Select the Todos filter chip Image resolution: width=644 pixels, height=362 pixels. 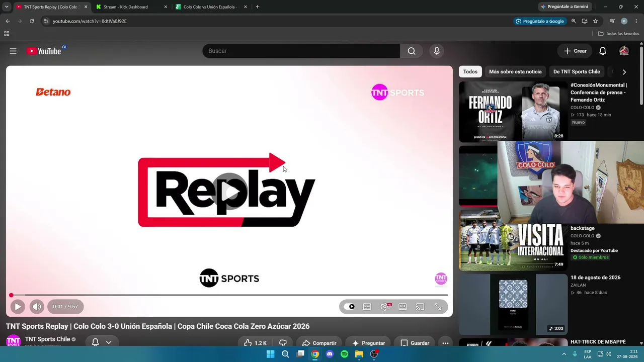pyautogui.click(x=470, y=72)
